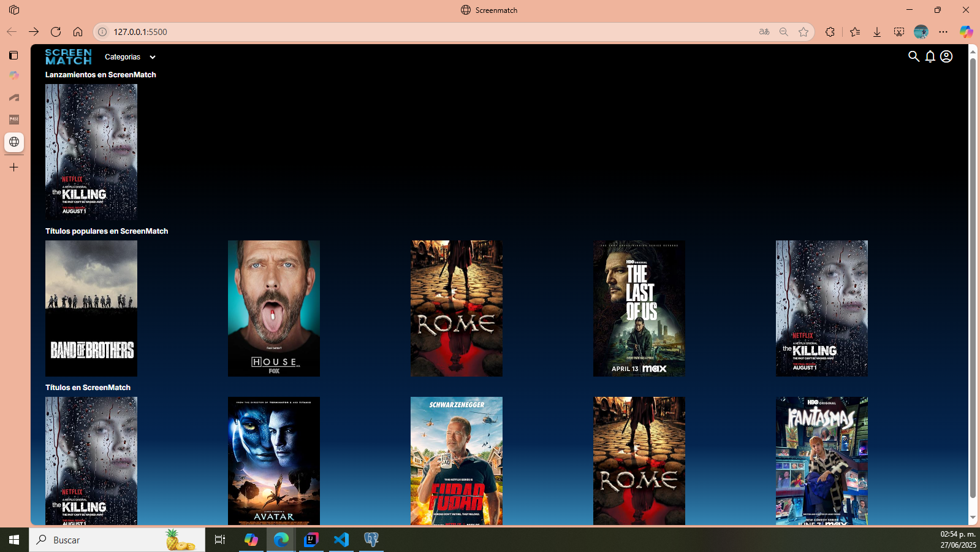This screenshot has height=552, width=980.
Task: Select the Avatar poster
Action: tap(274, 461)
